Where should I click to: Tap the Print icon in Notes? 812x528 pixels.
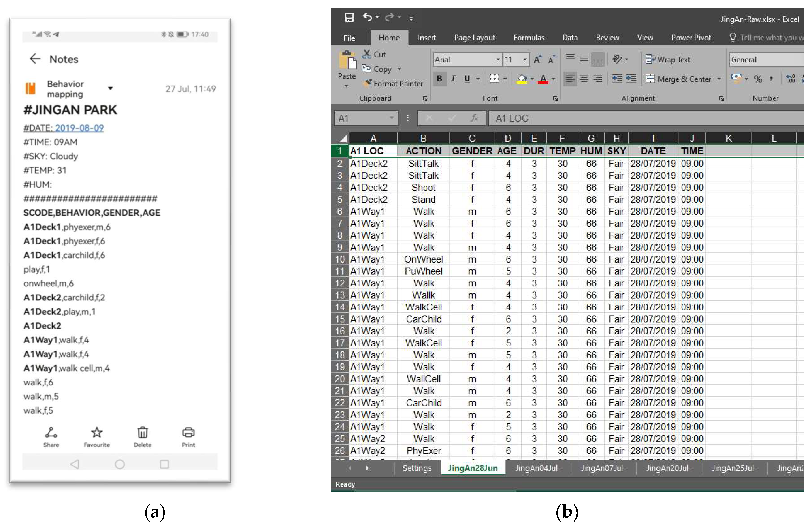[x=188, y=432]
